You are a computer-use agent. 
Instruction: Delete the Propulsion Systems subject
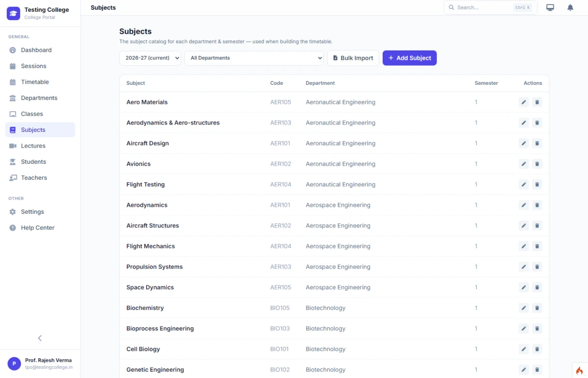[537, 267]
